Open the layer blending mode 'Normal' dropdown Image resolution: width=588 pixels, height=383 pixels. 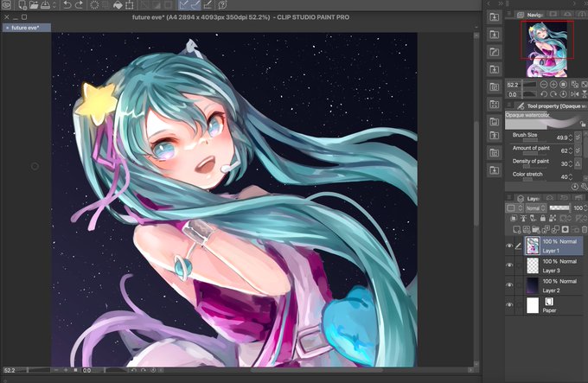coord(536,208)
